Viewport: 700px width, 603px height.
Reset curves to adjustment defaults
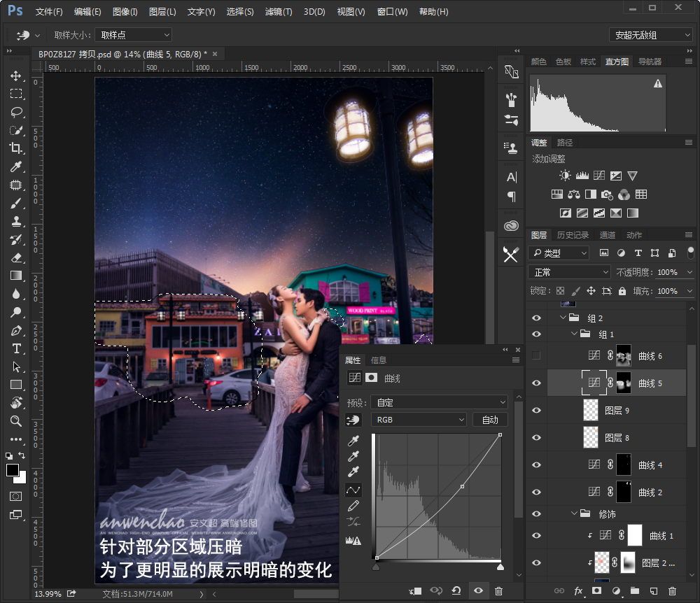click(456, 591)
